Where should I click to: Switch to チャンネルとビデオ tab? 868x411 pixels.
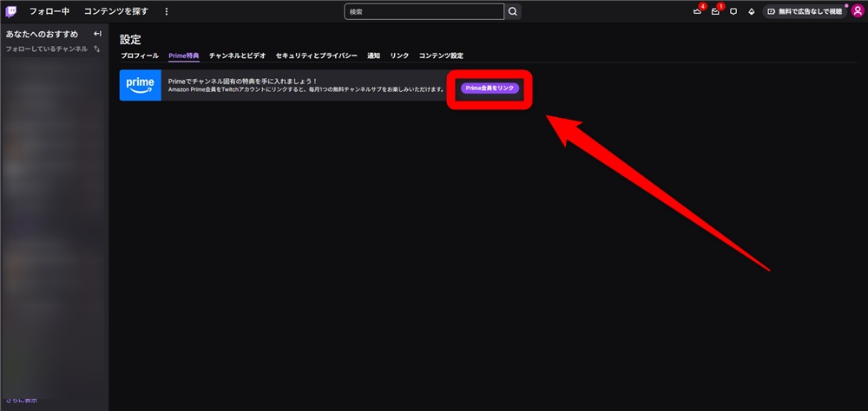tap(238, 55)
